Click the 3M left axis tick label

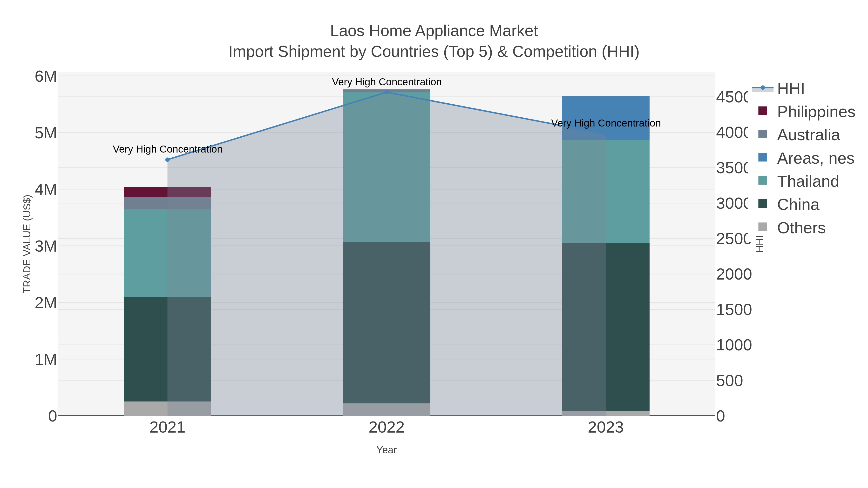point(46,246)
